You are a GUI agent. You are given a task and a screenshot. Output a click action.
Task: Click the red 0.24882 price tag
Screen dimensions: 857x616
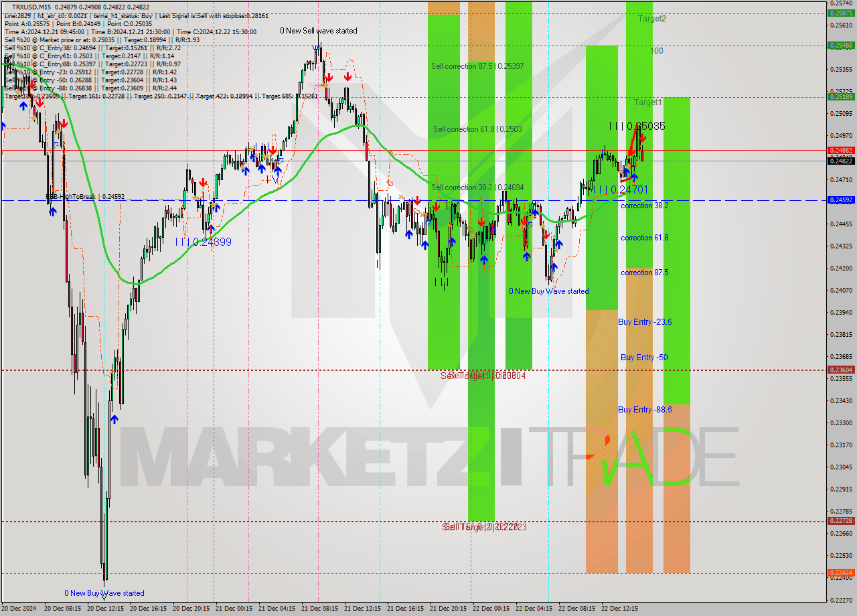(x=841, y=150)
